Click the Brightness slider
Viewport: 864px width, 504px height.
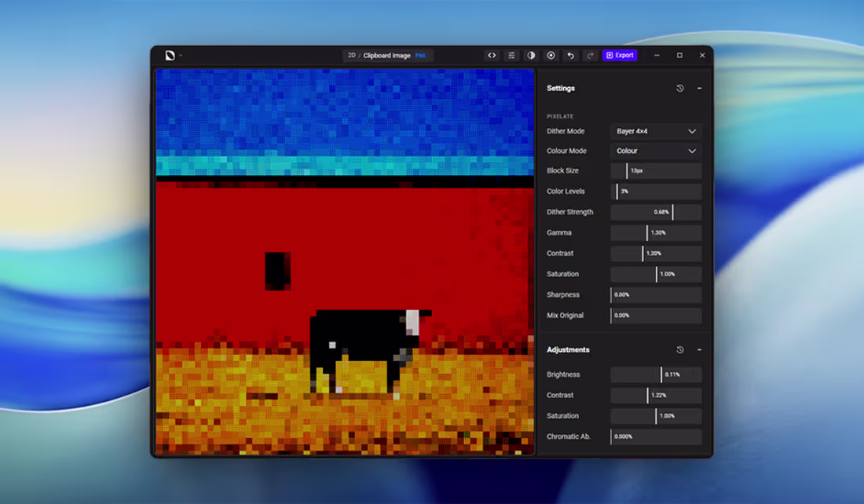click(x=657, y=374)
